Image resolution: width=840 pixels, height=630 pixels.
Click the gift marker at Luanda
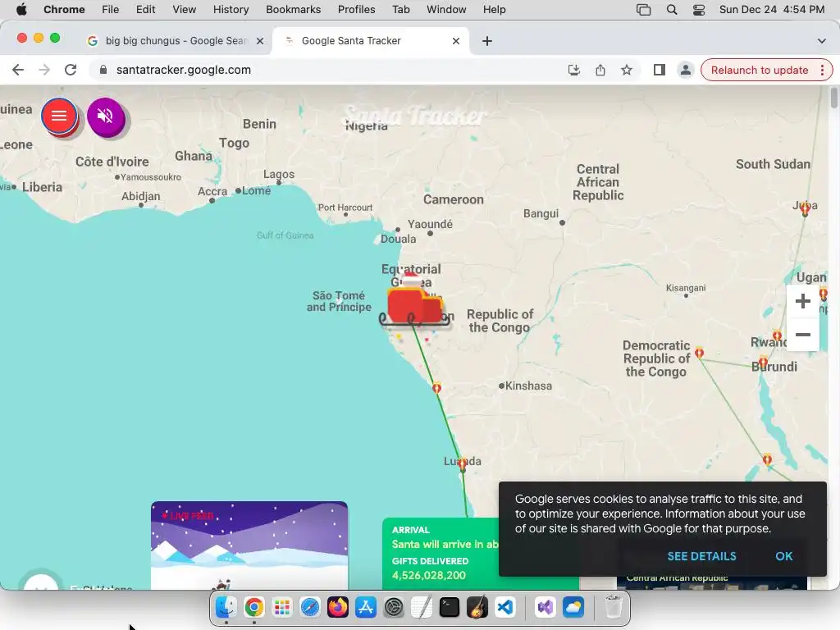tap(463, 464)
